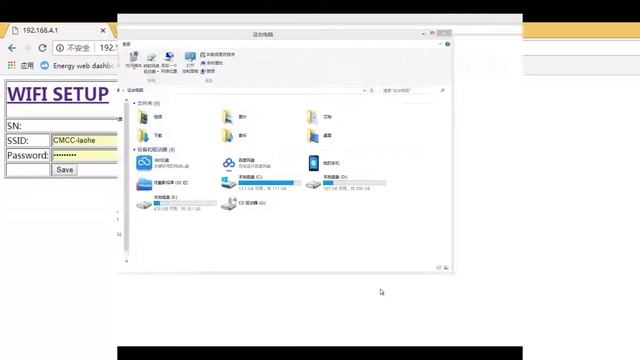Click the E: drive usage bar
This screenshot has width=640, height=360.
tap(185, 203)
